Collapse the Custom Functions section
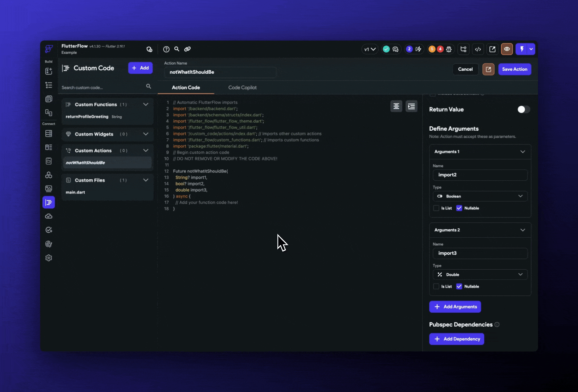Viewport: 578px width, 392px height. tap(146, 105)
